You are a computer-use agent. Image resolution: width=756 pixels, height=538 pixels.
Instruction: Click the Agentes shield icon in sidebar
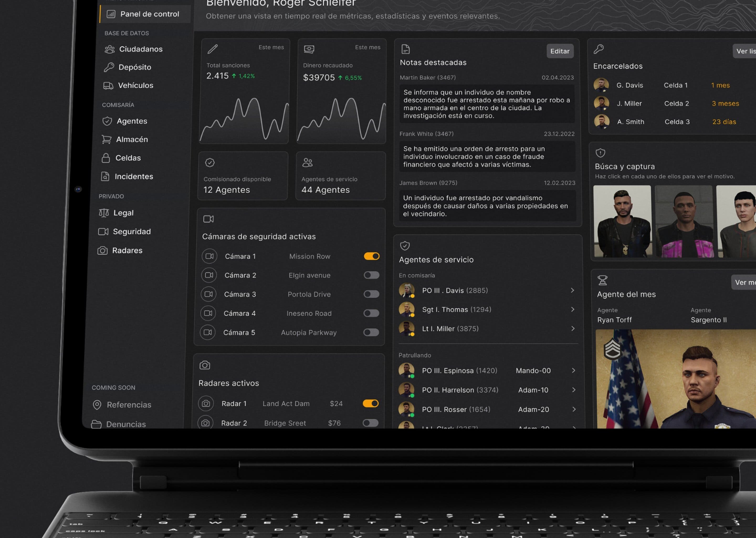coord(107,121)
